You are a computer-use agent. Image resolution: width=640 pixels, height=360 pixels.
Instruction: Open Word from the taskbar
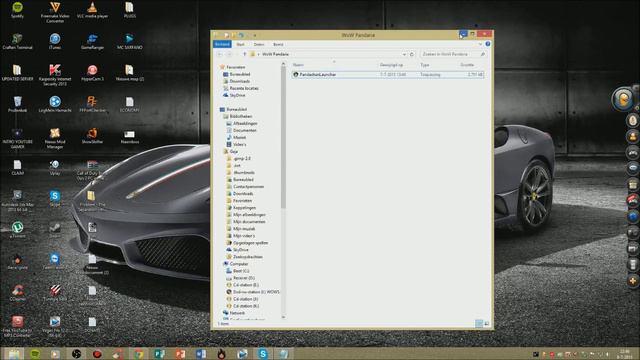201,354
